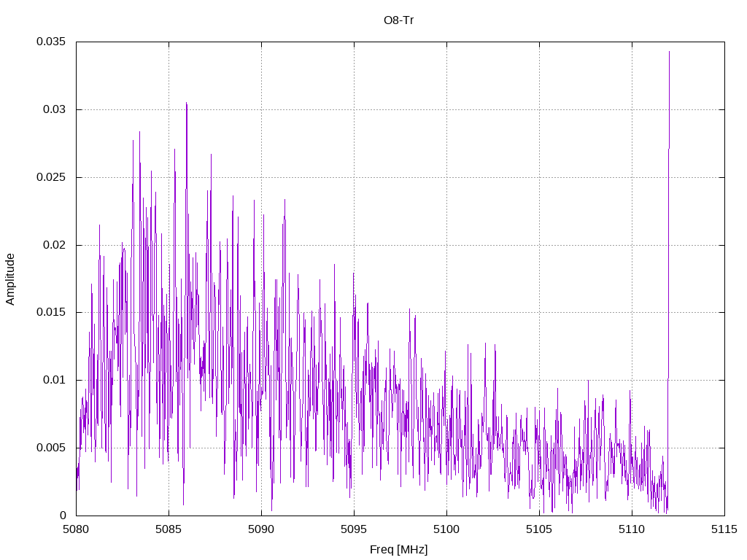Select the Amplitude y-axis label

(10, 279)
